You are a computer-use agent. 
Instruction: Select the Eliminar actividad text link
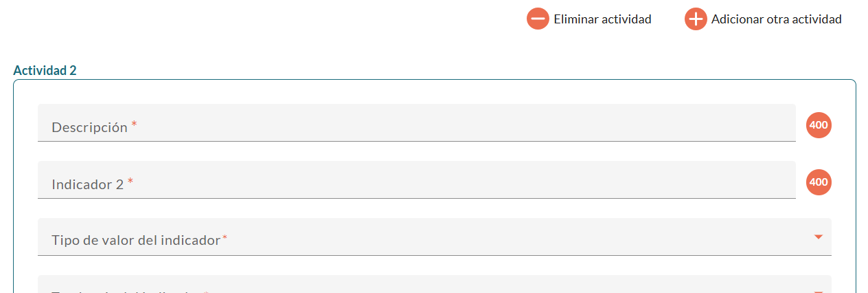(x=602, y=19)
